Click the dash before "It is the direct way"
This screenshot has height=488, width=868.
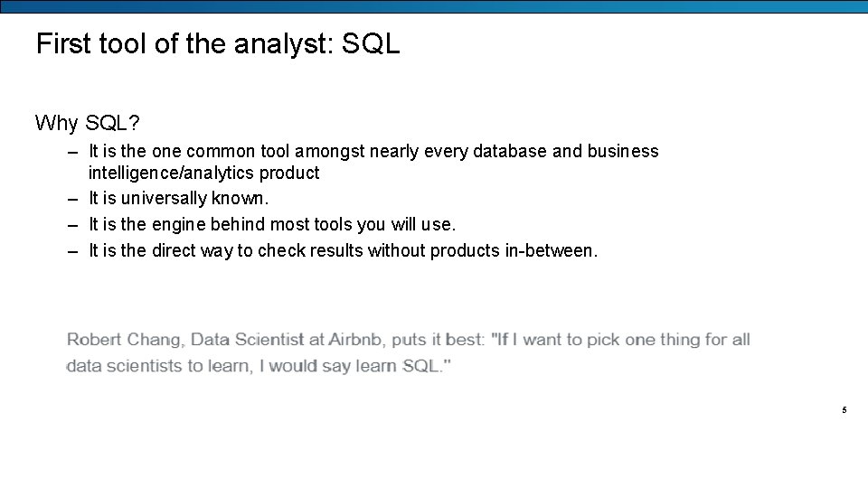72,250
